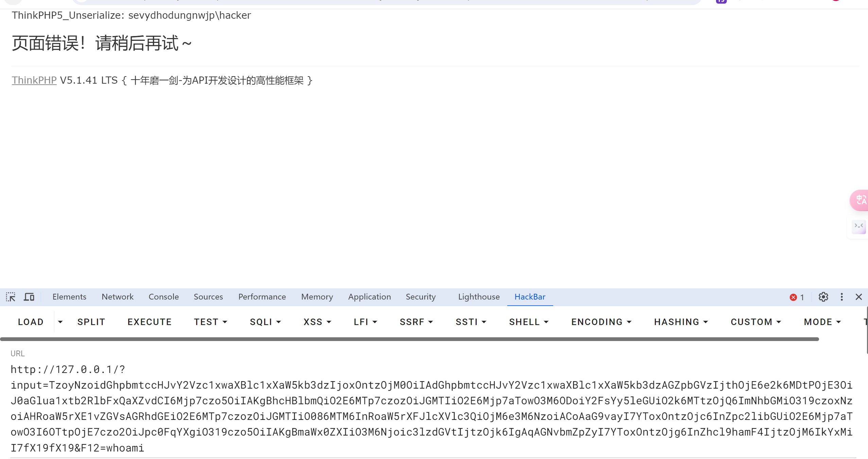Screen dimensions: 868x459
Task: Close the DevTools panel
Action: click(x=858, y=297)
